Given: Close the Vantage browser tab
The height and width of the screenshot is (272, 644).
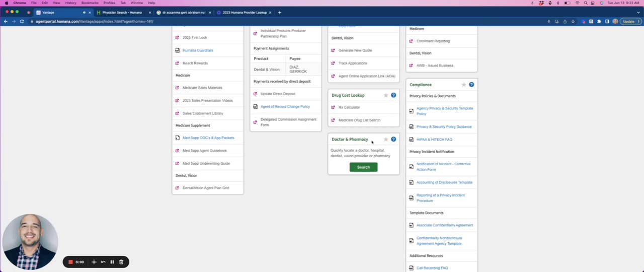Looking at the screenshot, I should [x=90, y=12].
